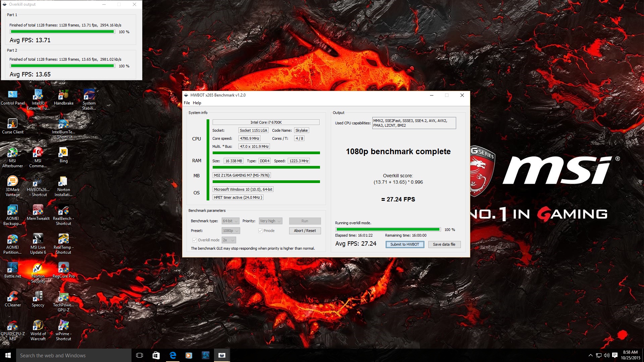Open Task View on the taskbar

[140, 355]
